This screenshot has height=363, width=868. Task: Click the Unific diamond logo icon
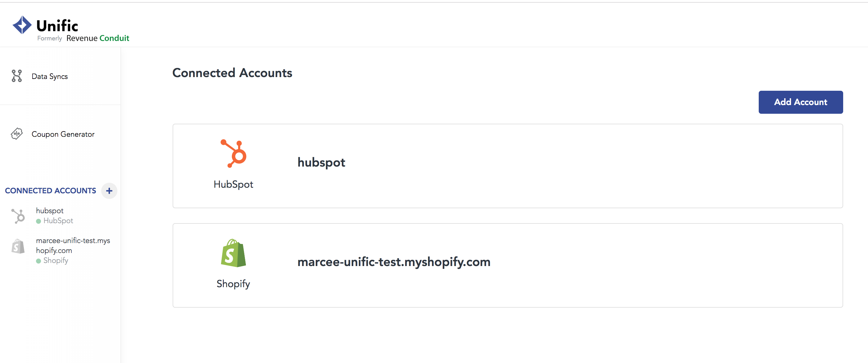coord(22,25)
